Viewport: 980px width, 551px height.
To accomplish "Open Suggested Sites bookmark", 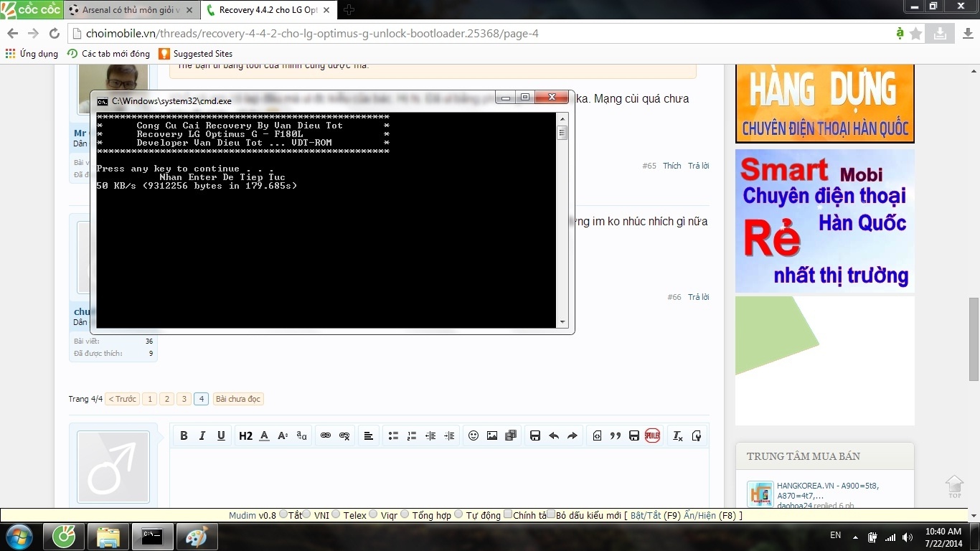I will tap(195, 54).
